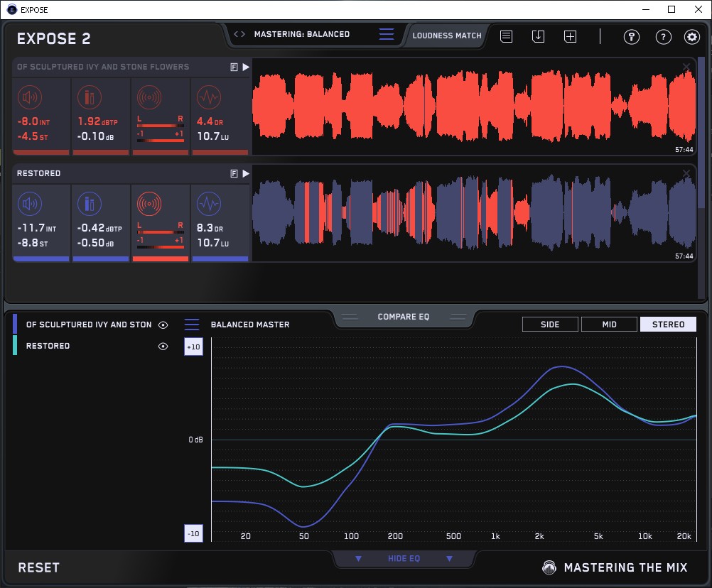The width and height of the screenshot is (712, 588).
Task: Toggle the LOUDNESS MATCH button
Action: [447, 36]
